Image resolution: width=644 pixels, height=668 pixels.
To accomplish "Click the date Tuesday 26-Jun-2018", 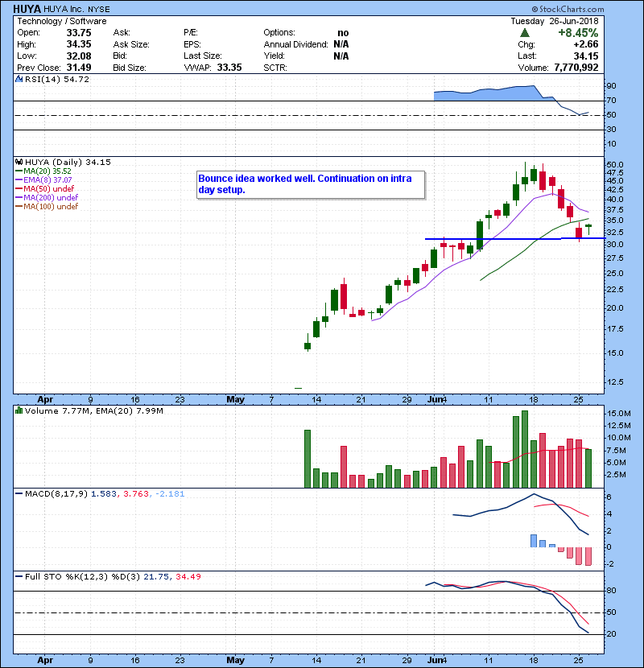I will click(x=555, y=21).
